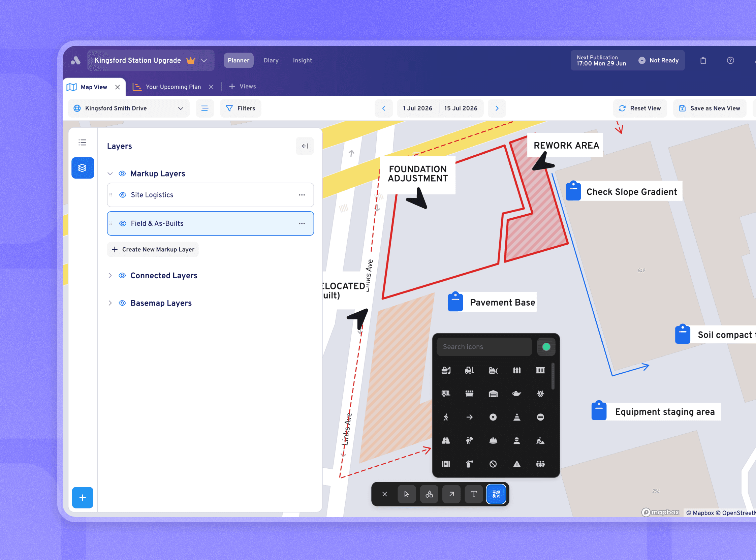Toggle visibility of Connected Layers group

[122, 276]
